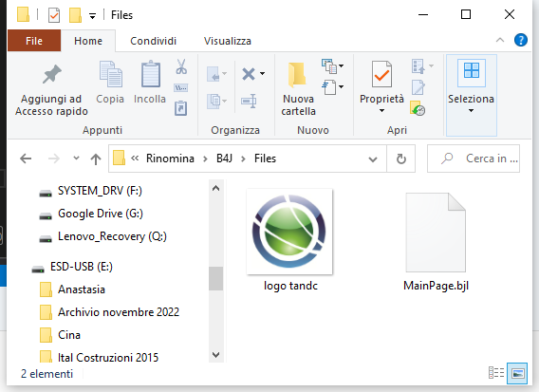This screenshot has height=392, width=539.
Task: Open Proprietà dropdown arrow
Action: coord(381,111)
